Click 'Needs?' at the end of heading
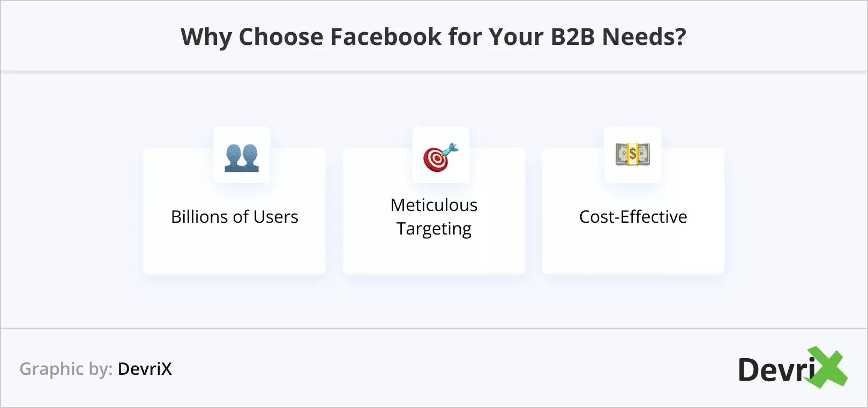868x408 pixels. [644, 37]
